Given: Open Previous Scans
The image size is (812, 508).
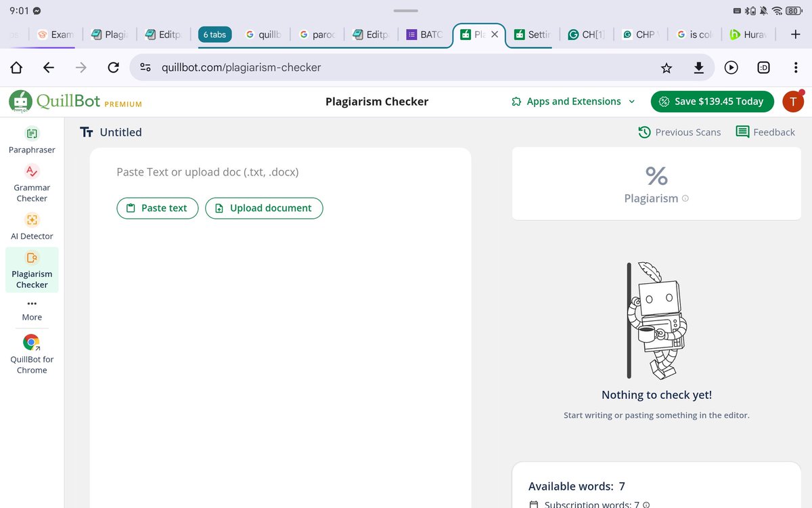Looking at the screenshot, I should coord(679,132).
